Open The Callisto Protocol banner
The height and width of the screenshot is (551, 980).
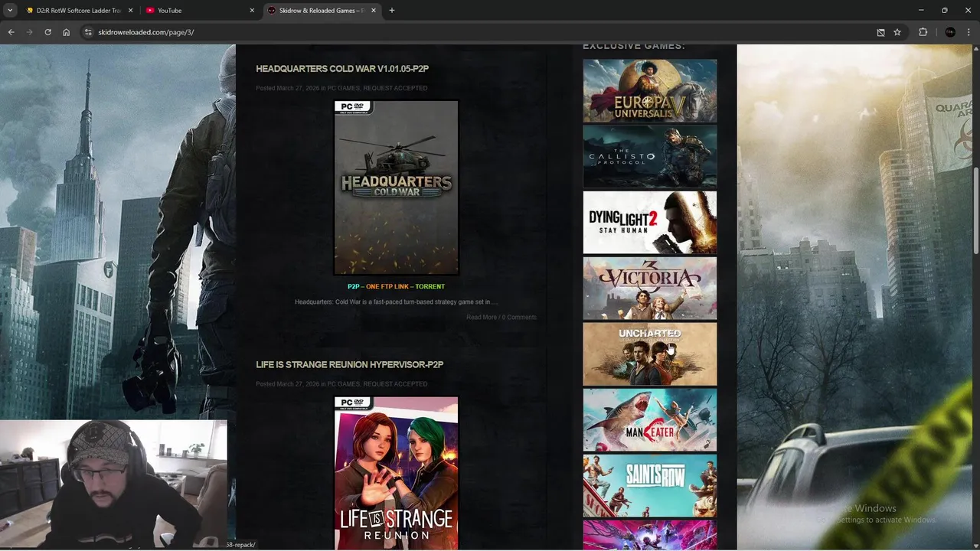(x=650, y=156)
